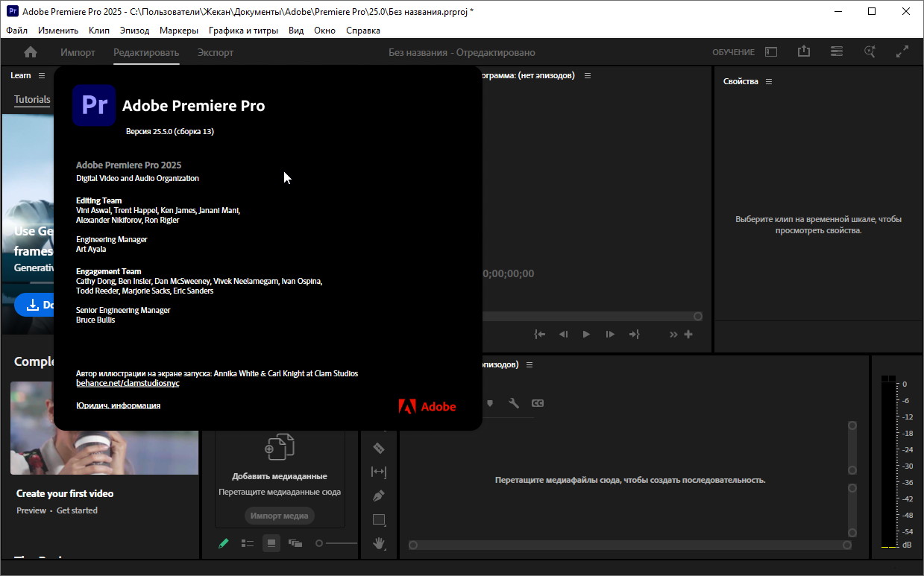Click the timeline horizontal zoom scrollbar left handle
The image size is (924, 576).
click(412, 545)
